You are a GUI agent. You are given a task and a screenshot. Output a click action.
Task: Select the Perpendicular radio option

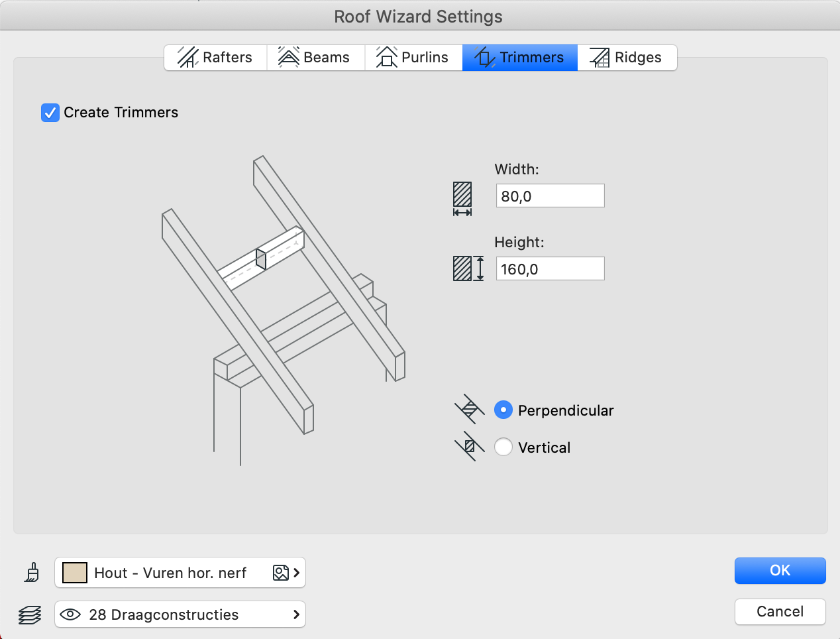pos(503,410)
